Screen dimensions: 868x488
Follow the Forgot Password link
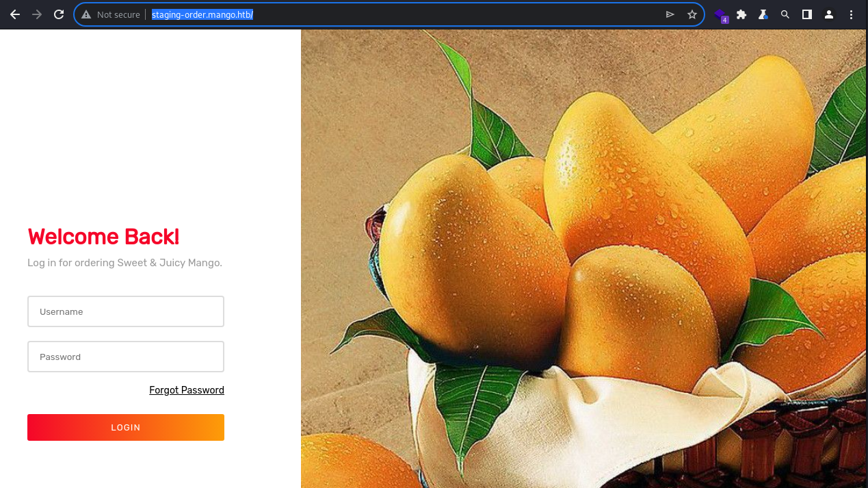187,390
